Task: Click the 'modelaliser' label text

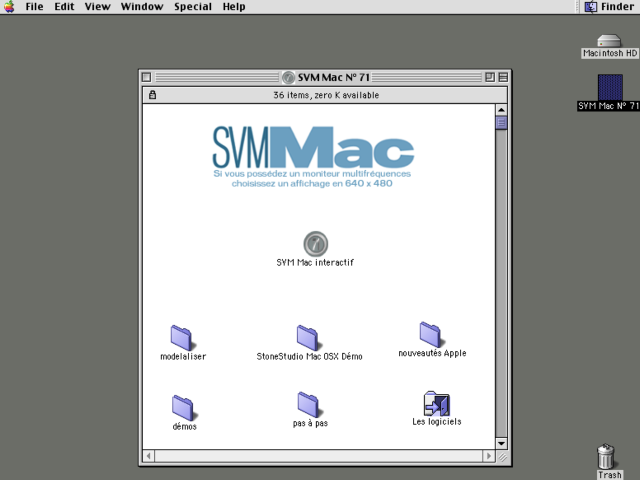Action: click(x=183, y=356)
